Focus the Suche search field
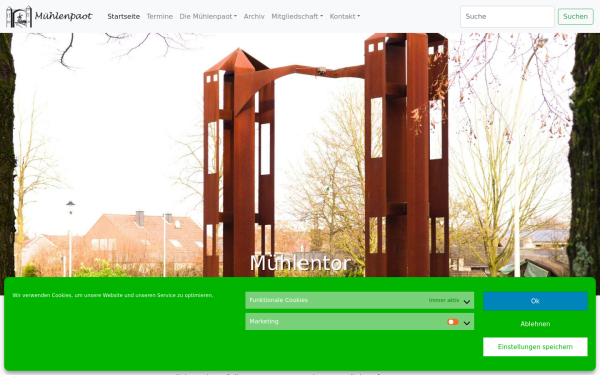600x375 pixels. 507,16
